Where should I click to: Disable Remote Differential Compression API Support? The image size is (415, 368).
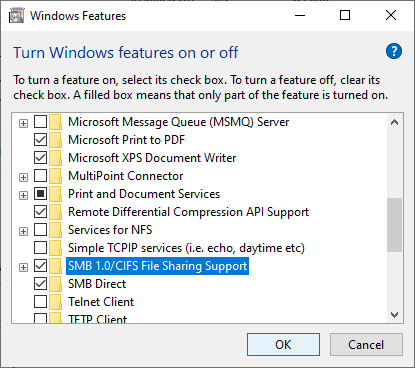pos(40,212)
